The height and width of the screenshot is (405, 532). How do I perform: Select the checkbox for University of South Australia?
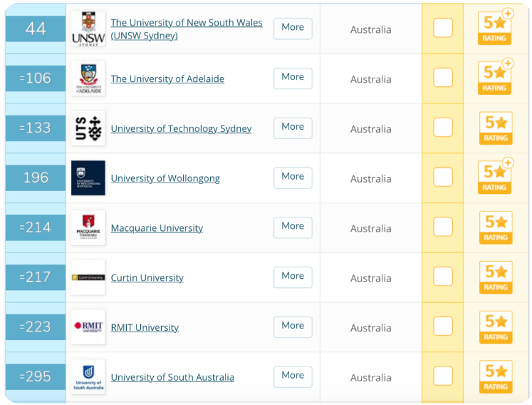pyautogui.click(x=443, y=376)
